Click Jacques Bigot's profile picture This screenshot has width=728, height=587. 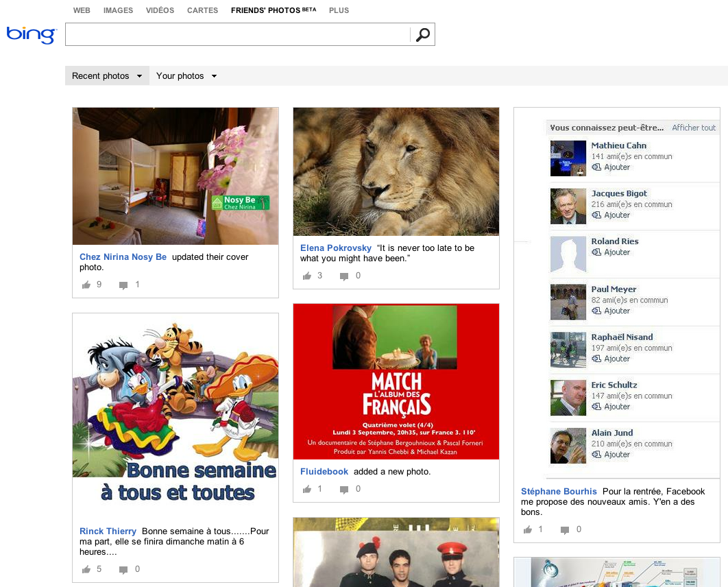(x=568, y=206)
